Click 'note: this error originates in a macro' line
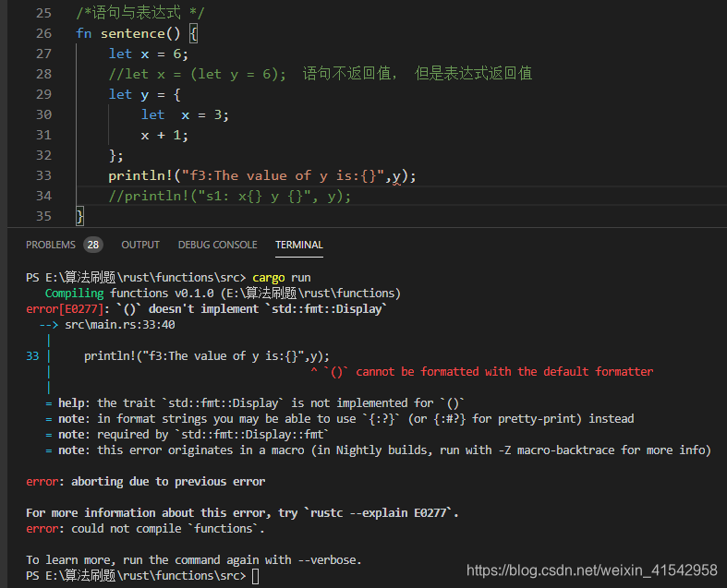 pyautogui.click(x=378, y=450)
